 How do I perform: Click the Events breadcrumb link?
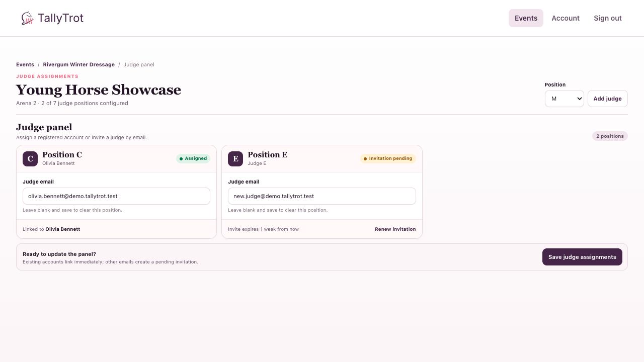[25, 64]
